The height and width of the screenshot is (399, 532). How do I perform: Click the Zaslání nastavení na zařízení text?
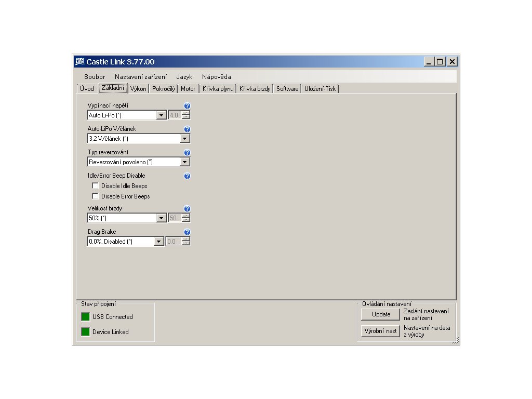pos(426,314)
